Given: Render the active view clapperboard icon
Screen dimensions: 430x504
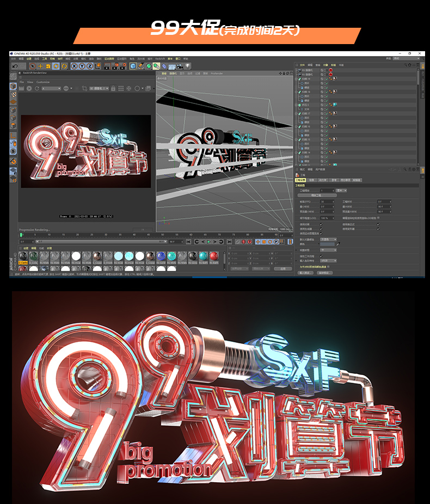Looking at the screenshot, I should coord(107,66).
